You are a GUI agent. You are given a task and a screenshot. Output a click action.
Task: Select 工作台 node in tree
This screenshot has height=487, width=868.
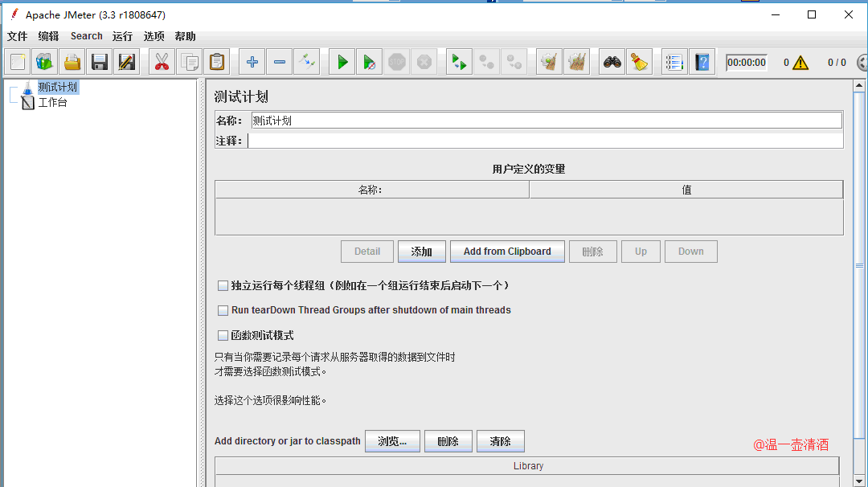point(52,102)
